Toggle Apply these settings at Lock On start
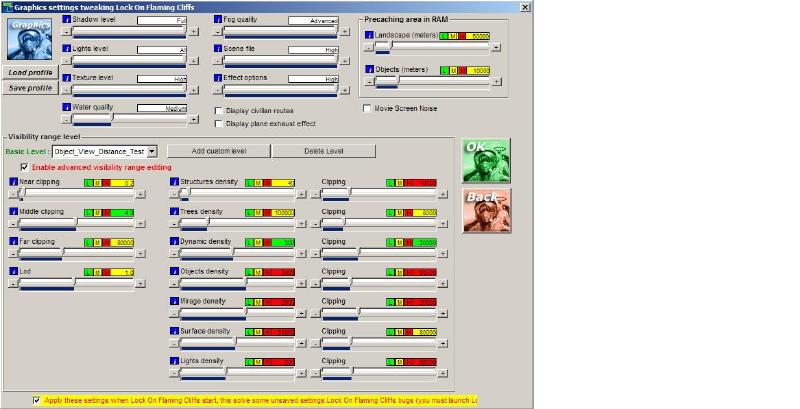Viewport: 800px width, 409px height. click(x=36, y=400)
